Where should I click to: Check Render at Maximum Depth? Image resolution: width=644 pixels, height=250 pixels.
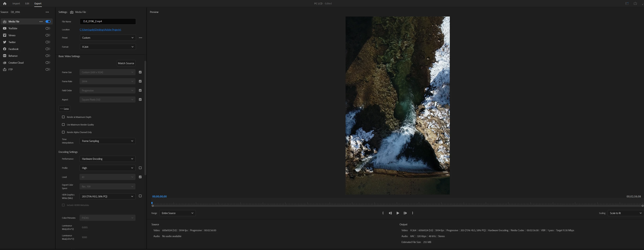click(63, 117)
